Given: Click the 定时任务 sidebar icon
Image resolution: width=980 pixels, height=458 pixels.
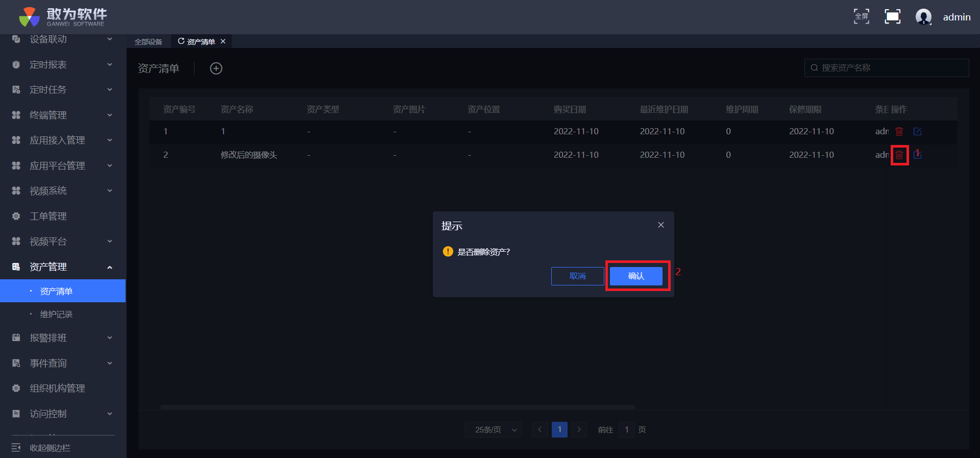Looking at the screenshot, I should 16,90.
